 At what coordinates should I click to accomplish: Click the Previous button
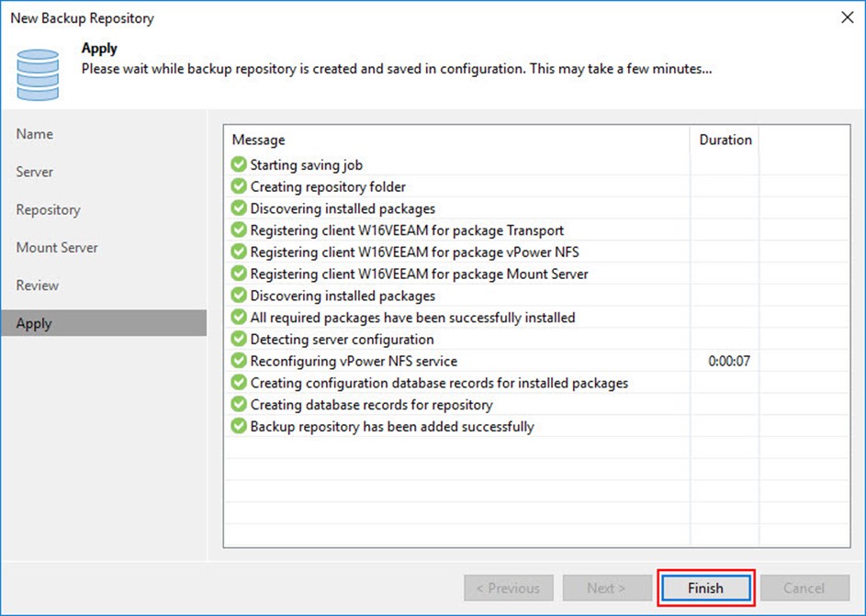pos(509,588)
